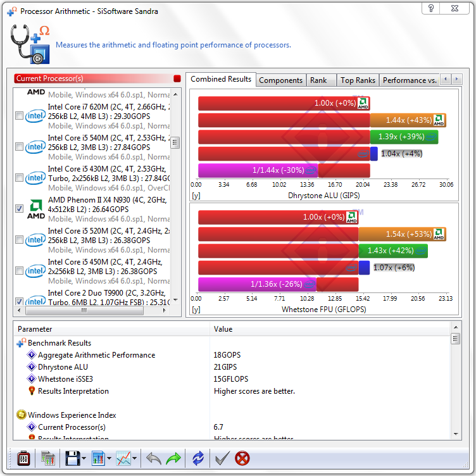Click the diamond icon beside Dhrystone ALU
The width and height of the screenshot is (476, 476).
click(32, 366)
